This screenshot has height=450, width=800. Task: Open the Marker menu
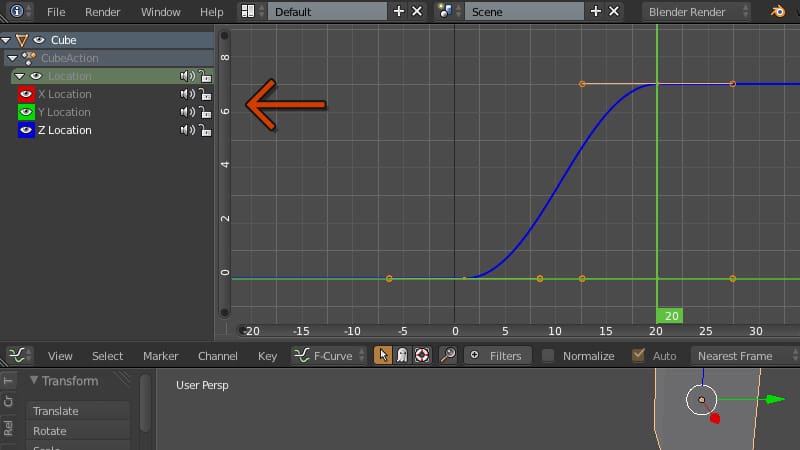tap(161, 356)
